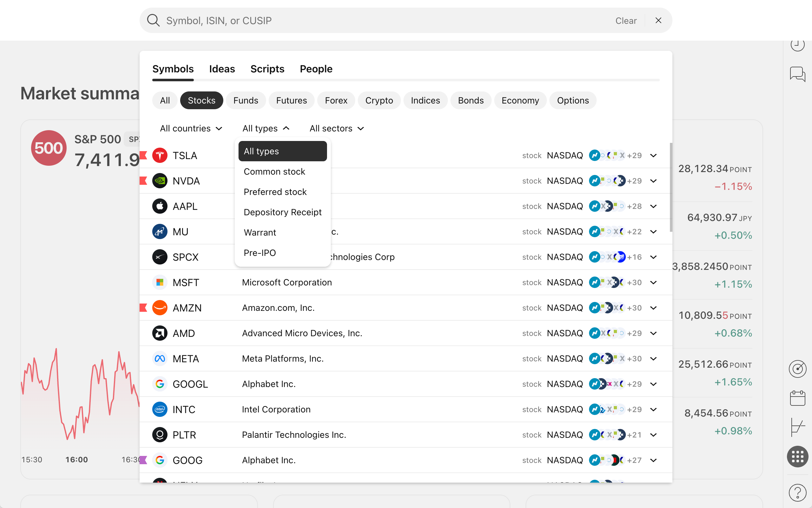Toggle the red flag on NVDA row
This screenshot has height=508, width=812.
point(143,181)
